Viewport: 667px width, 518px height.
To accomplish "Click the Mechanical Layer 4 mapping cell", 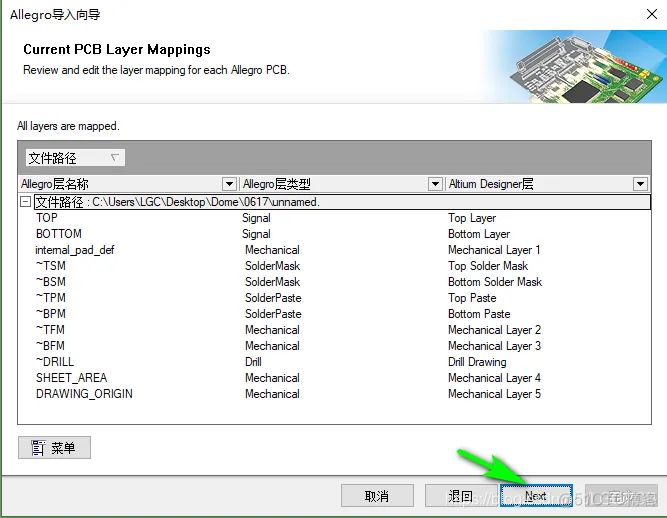I will click(494, 378).
